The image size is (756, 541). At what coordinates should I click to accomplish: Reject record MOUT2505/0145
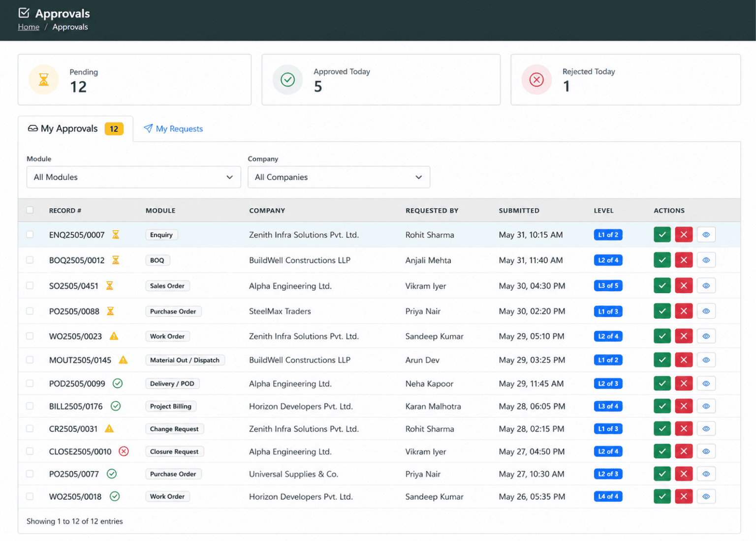coord(684,360)
